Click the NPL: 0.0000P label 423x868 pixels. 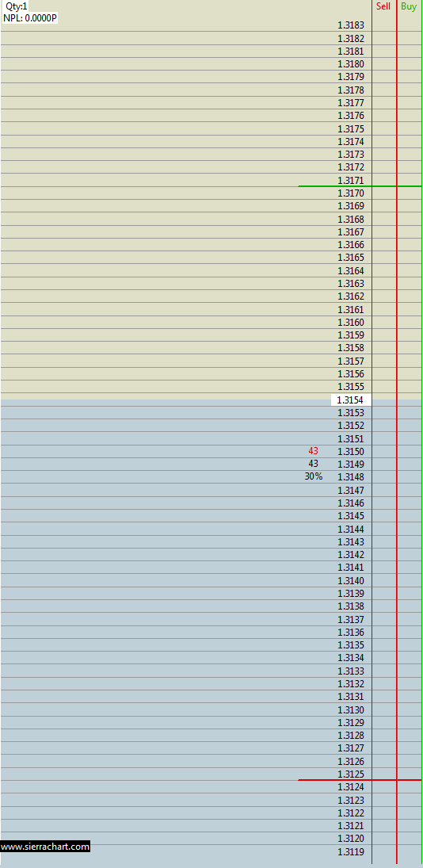click(x=30, y=17)
